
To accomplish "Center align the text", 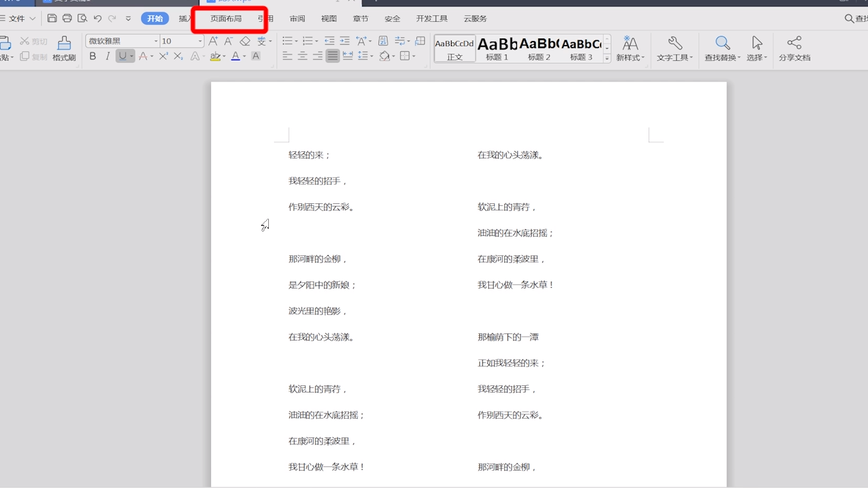I will pos(302,56).
